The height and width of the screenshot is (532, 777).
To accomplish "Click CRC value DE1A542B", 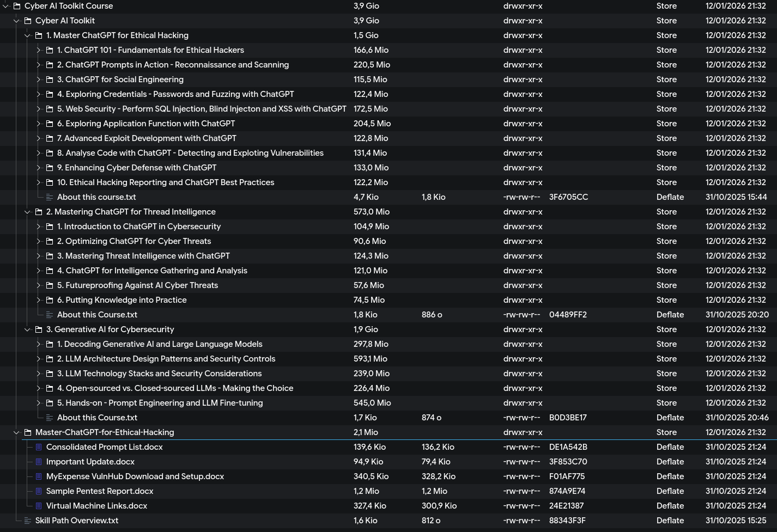I will pyautogui.click(x=568, y=447).
